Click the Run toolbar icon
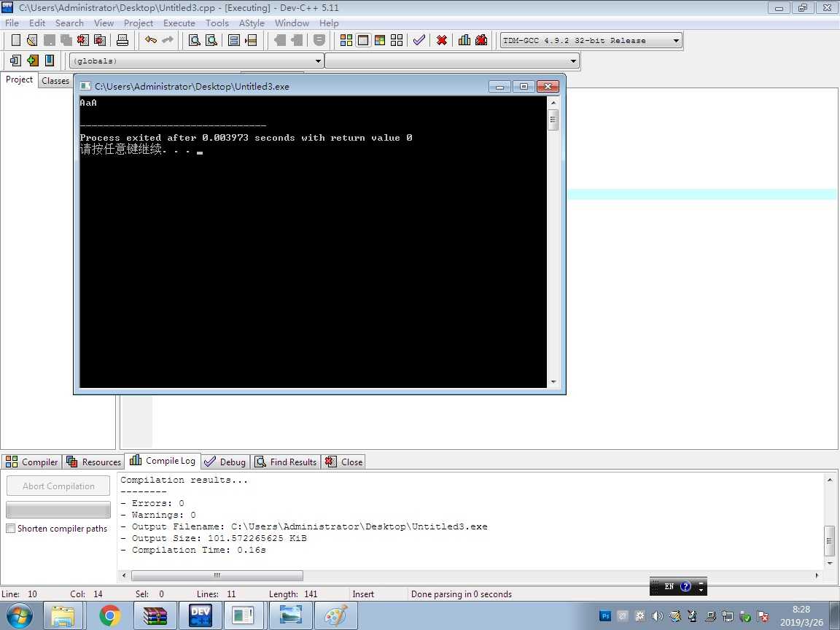Image resolution: width=840 pixels, height=630 pixels. [363, 40]
